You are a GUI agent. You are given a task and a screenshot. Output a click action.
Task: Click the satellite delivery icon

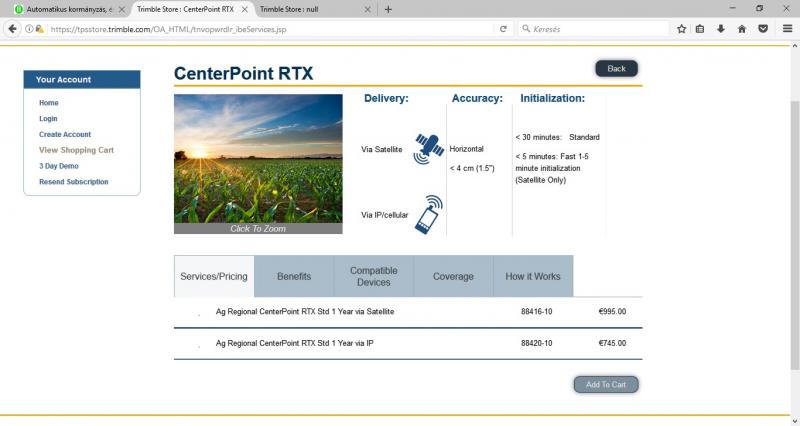[428, 148]
